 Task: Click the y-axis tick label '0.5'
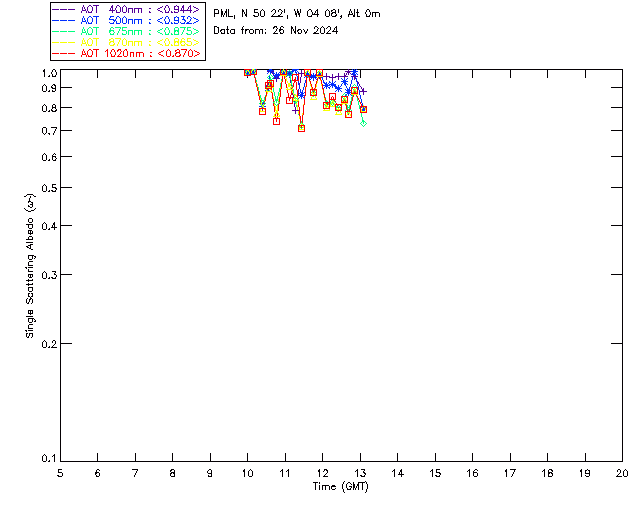tap(49, 188)
